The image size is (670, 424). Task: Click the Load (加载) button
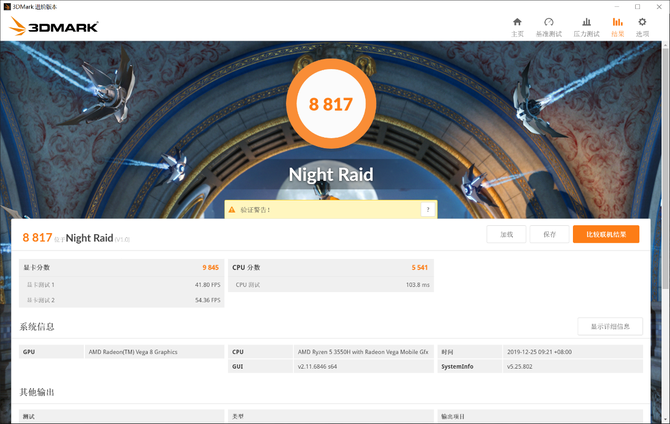506,234
